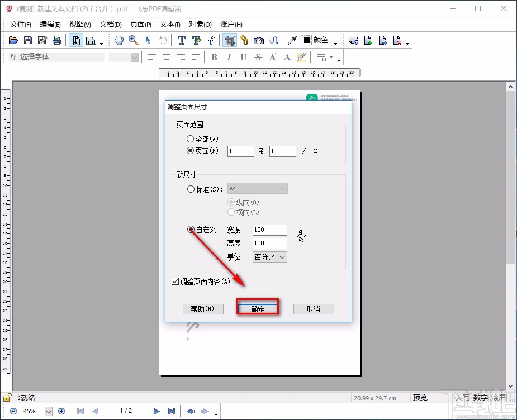Activate the Zoom tool

point(133,40)
